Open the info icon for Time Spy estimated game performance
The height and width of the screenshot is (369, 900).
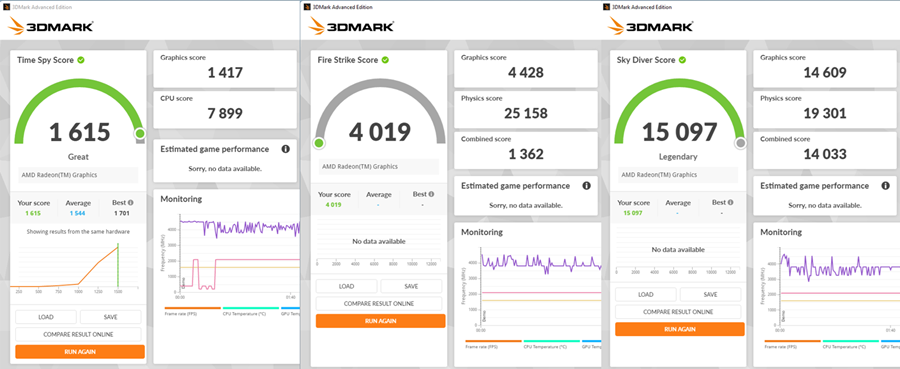click(x=285, y=149)
